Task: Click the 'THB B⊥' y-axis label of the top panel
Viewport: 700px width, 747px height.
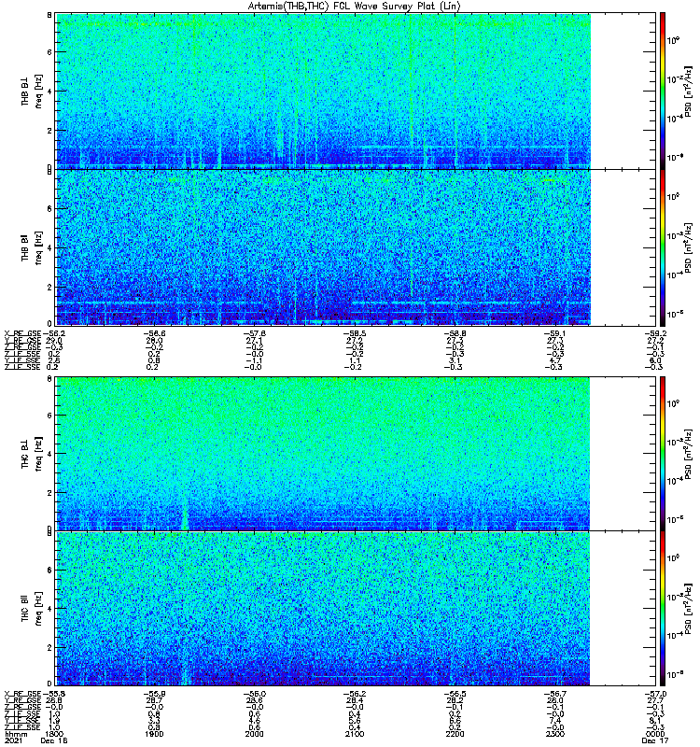Action: pyautogui.click(x=26, y=90)
